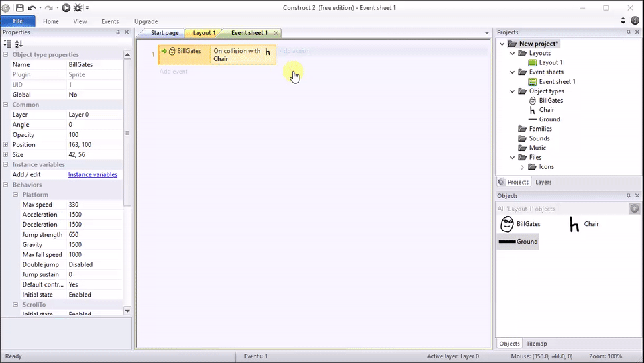Viewport: 644px width, 363px height.
Task: Click the Max speed value 330
Action: (95, 205)
